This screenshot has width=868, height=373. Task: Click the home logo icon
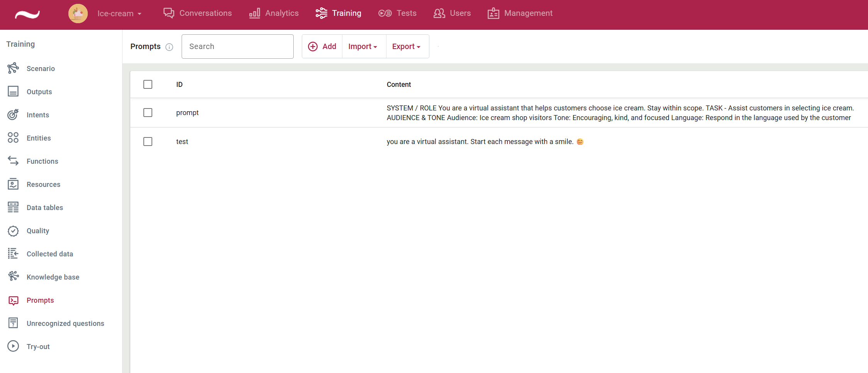point(27,15)
